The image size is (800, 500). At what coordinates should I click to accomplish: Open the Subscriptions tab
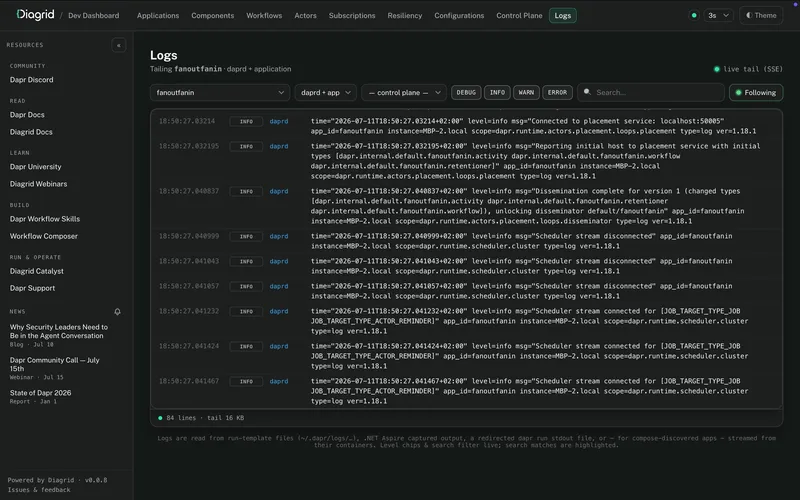click(352, 15)
